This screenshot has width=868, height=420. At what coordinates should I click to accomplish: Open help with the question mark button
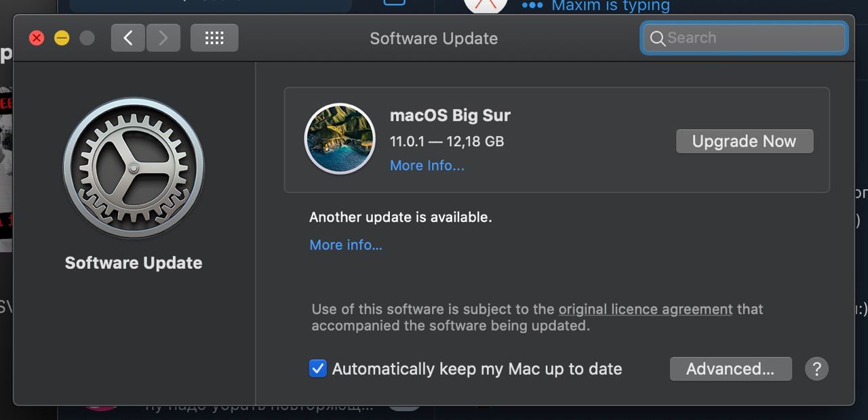click(x=816, y=369)
